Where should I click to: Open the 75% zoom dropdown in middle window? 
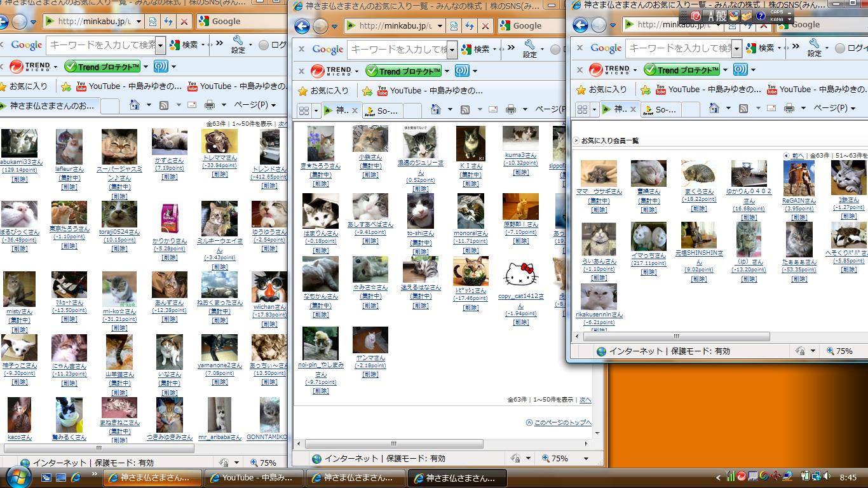coord(586,458)
